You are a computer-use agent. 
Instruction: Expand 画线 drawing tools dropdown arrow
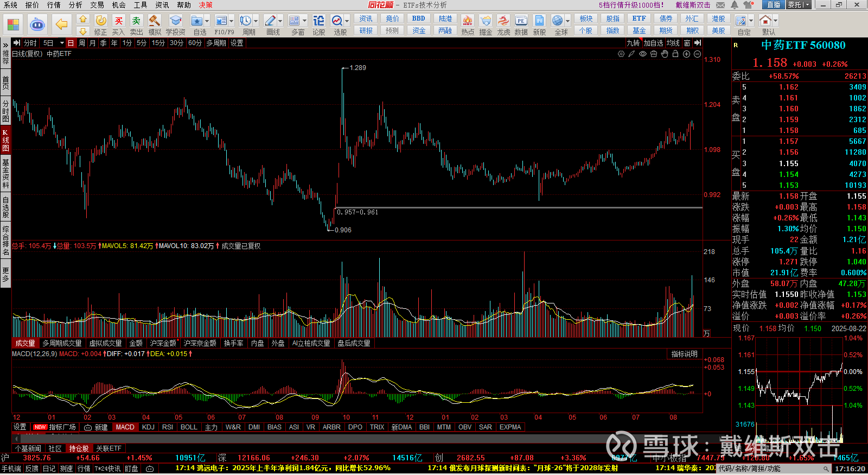[x=280, y=21]
